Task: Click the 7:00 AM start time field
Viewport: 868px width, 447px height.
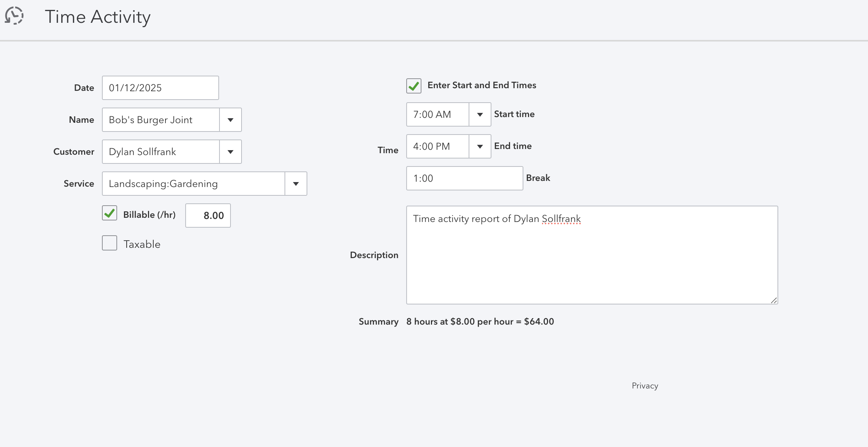Action: point(437,115)
